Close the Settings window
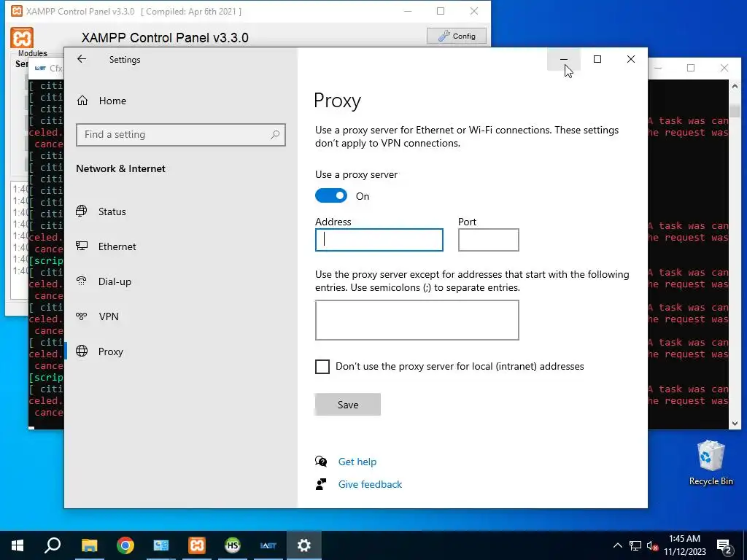The image size is (747, 560). [631, 59]
